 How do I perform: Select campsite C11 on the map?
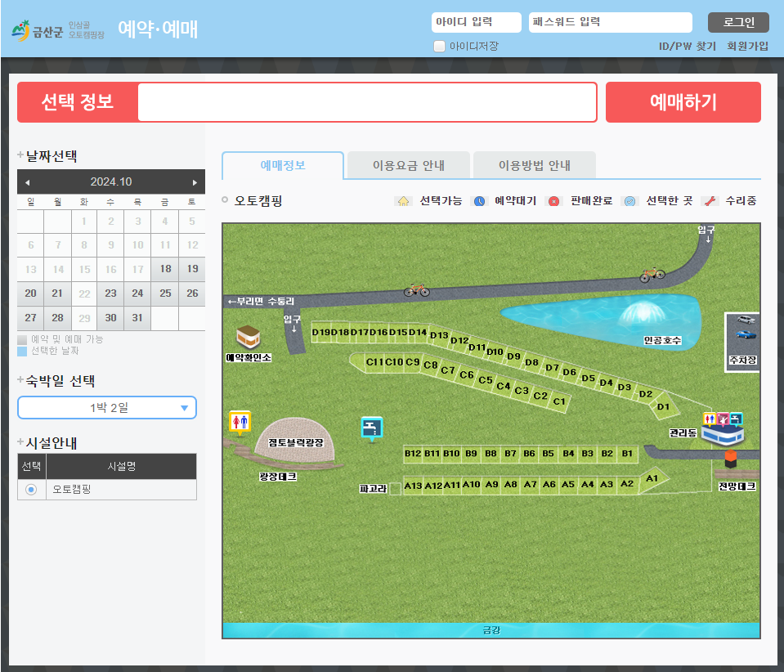coord(374,361)
